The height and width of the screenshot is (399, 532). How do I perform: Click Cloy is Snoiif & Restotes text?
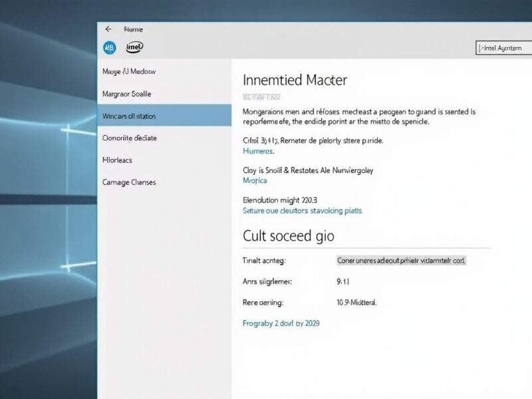pos(308,170)
